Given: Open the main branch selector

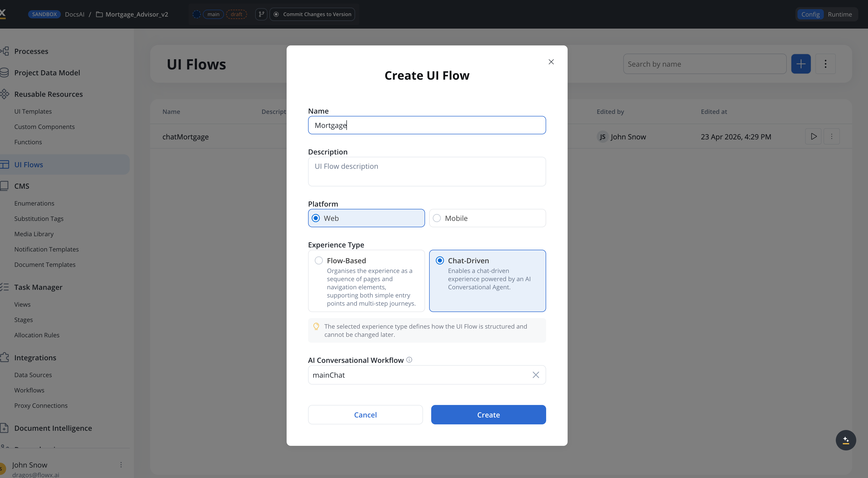Looking at the screenshot, I should pos(213,14).
